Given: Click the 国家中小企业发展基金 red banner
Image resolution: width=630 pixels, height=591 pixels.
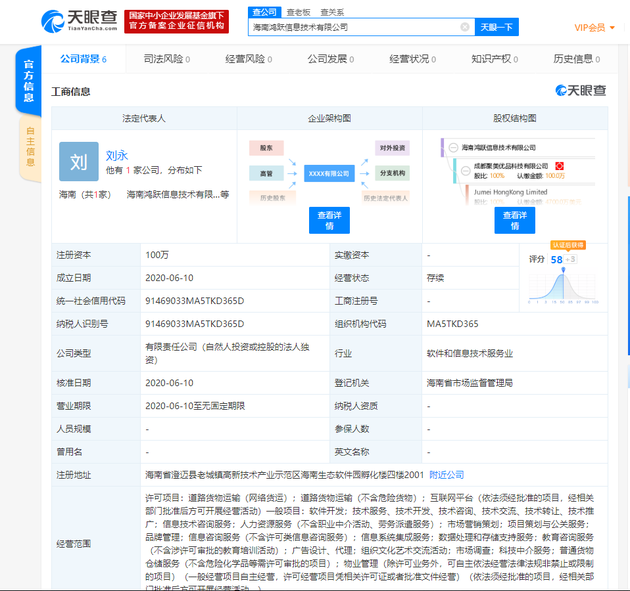Looking at the screenshot, I should tap(176, 21).
